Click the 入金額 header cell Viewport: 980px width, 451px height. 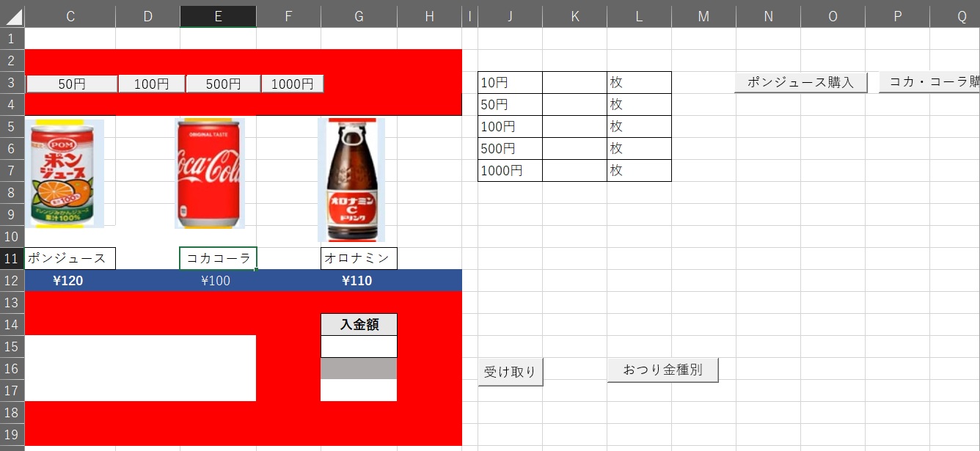click(359, 324)
